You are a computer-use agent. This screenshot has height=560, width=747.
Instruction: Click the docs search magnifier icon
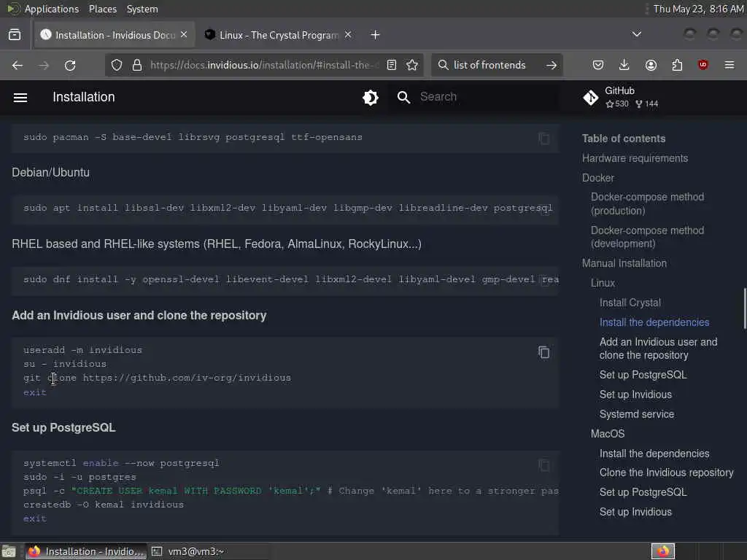(x=403, y=98)
